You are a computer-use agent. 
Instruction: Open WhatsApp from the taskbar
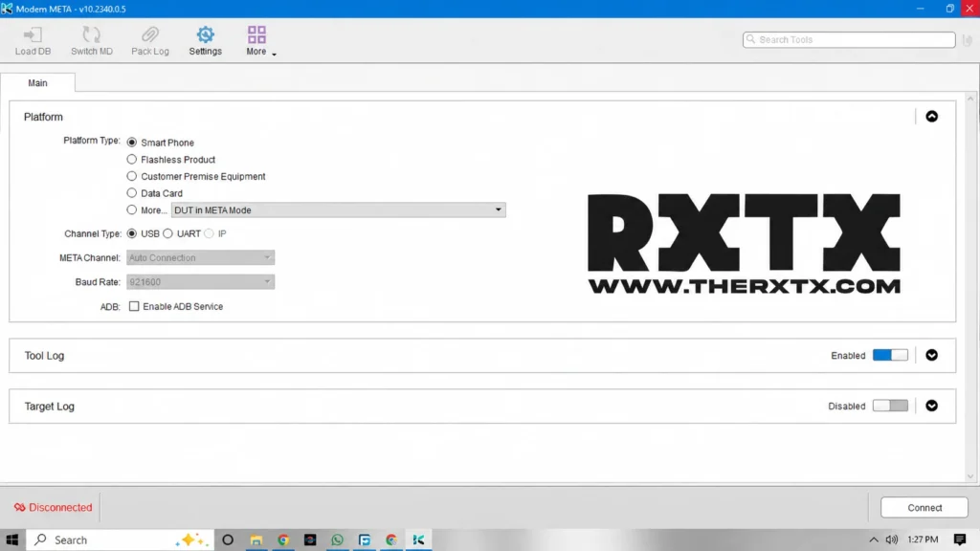click(337, 540)
